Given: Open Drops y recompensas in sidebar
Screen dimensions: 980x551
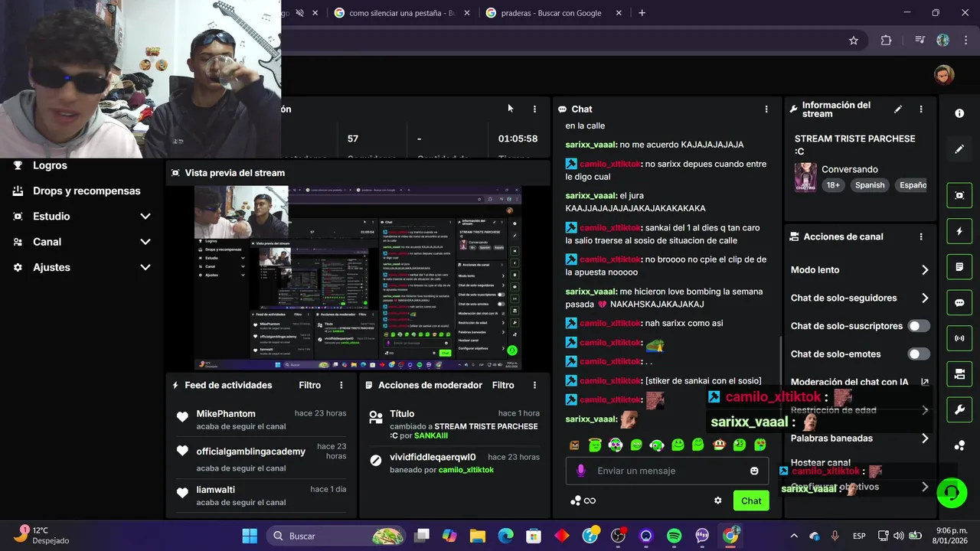Looking at the screenshot, I should click(87, 191).
